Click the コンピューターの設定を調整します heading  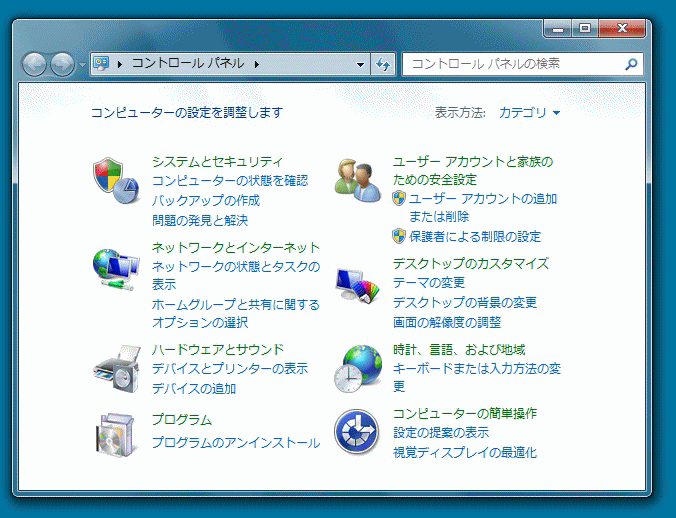click(187, 112)
